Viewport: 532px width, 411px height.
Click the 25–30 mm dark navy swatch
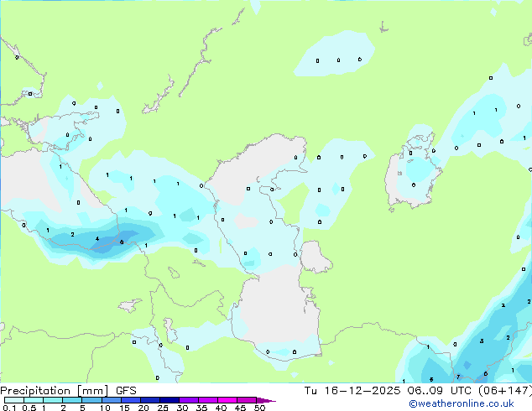tap(170, 400)
